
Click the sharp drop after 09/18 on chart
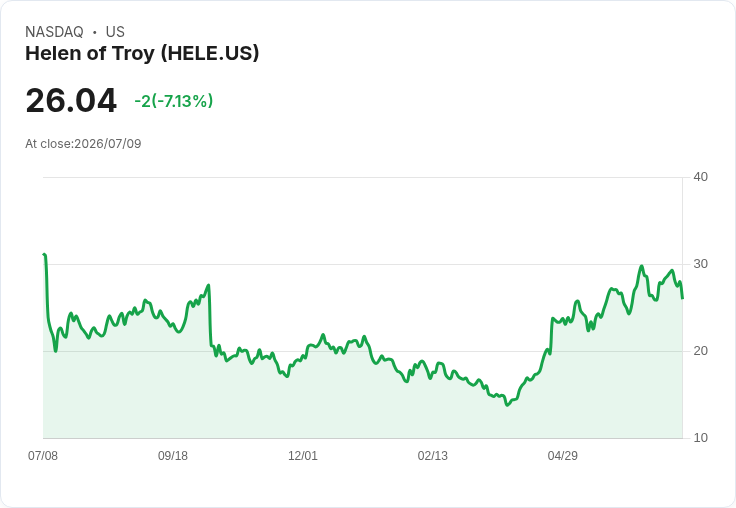[x=210, y=315]
